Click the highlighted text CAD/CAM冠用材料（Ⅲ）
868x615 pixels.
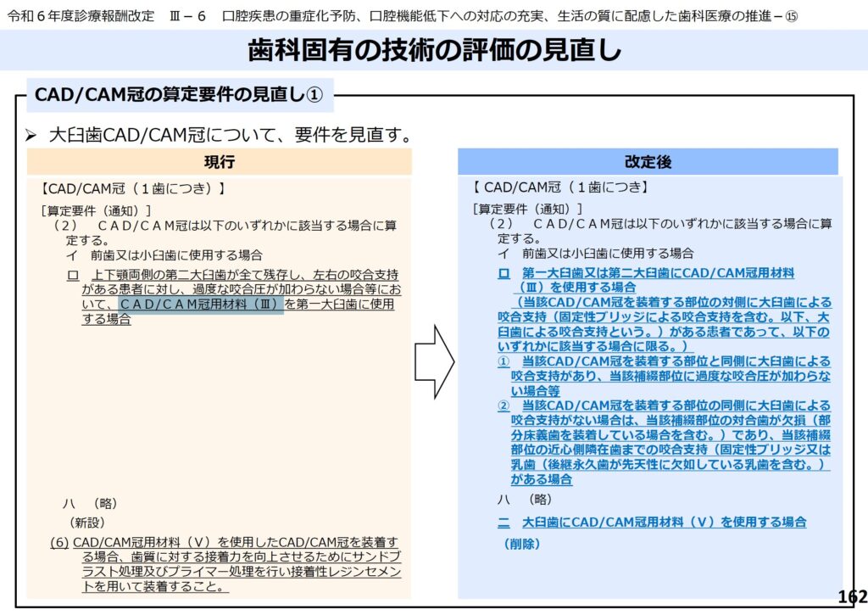[201, 305]
